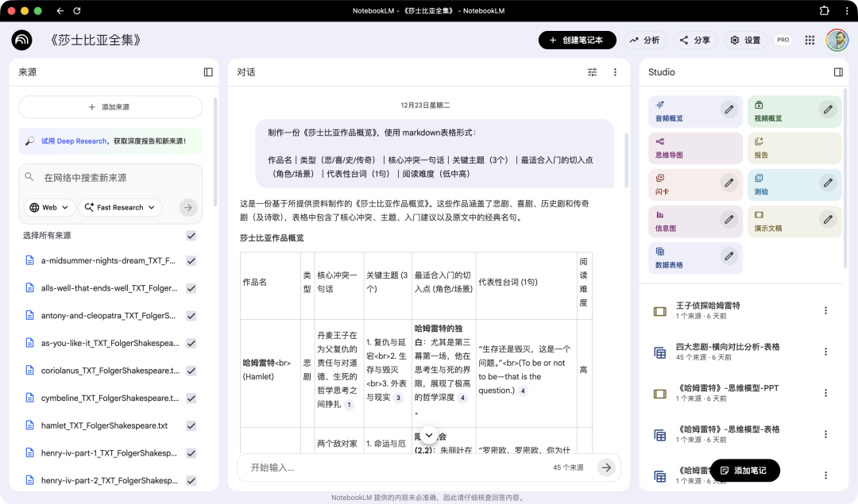This screenshot has height=504, width=858.
Task: Open 分析 analytics
Action: 644,40
